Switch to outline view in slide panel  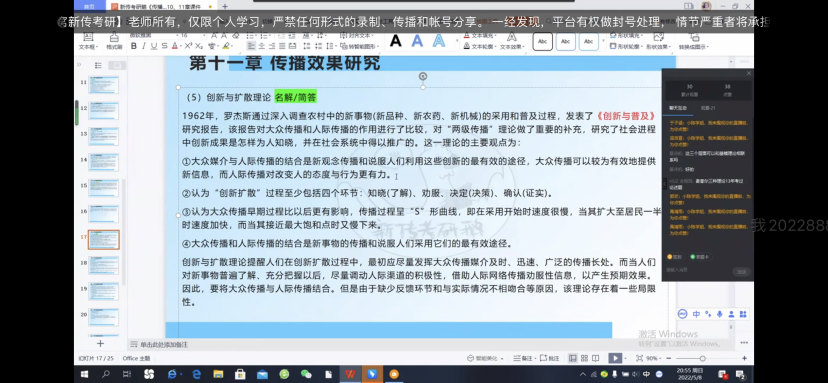click(x=98, y=66)
